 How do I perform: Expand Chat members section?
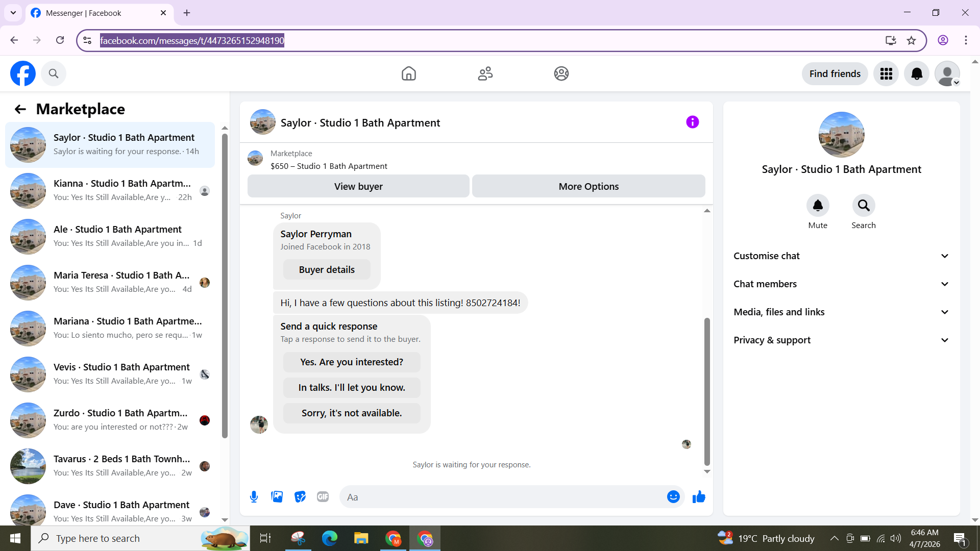[842, 284]
